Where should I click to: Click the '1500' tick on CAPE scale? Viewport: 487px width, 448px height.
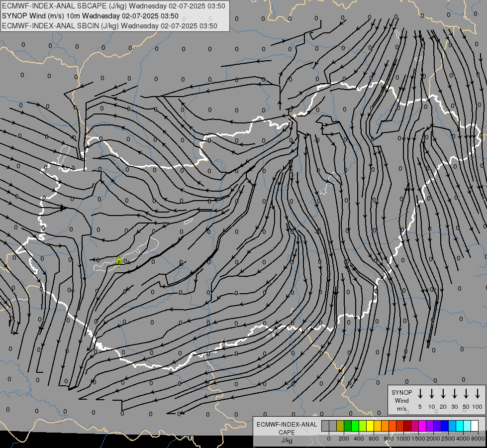[418, 439]
